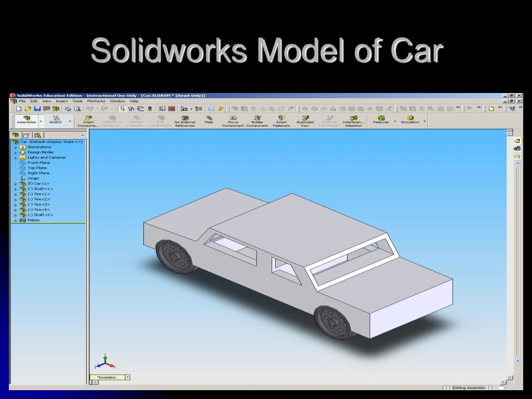This screenshot has height=399, width=532.
Task: Activate the Select arrow cursor tool
Action: point(122,109)
